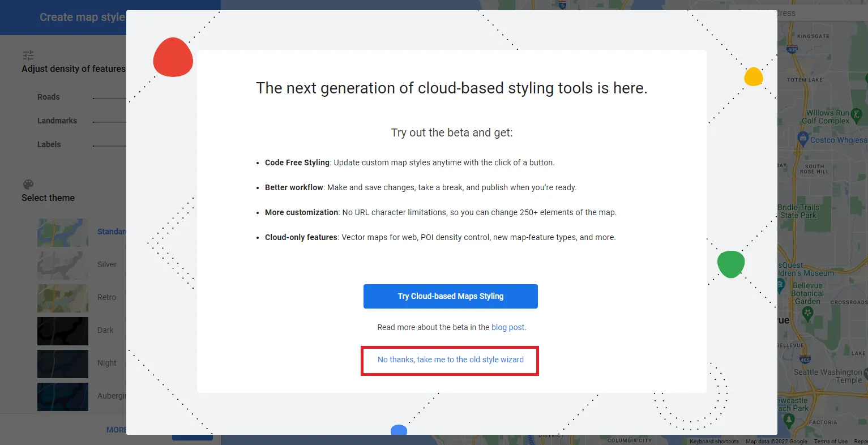Click the KidsQuest Children's Museum marker
This screenshot has width=868, height=445.
click(780, 285)
